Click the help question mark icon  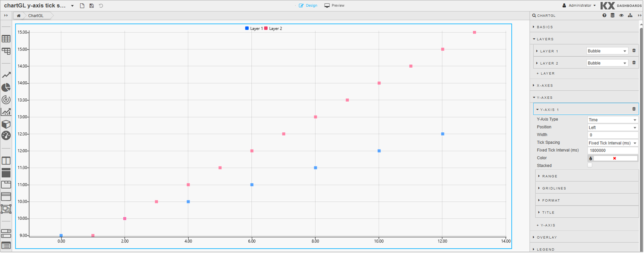(604, 16)
